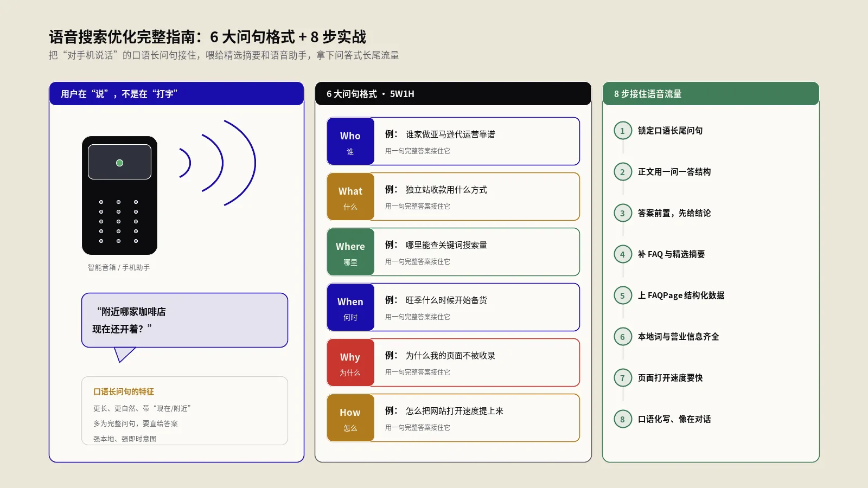
Task: Click the green indicator dot on the device
Action: click(x=119, y=163)
